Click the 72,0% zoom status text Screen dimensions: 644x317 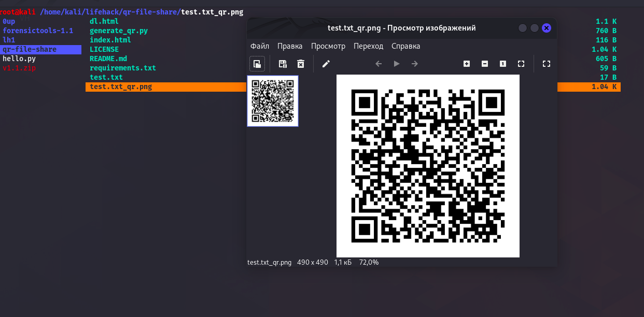369,262
